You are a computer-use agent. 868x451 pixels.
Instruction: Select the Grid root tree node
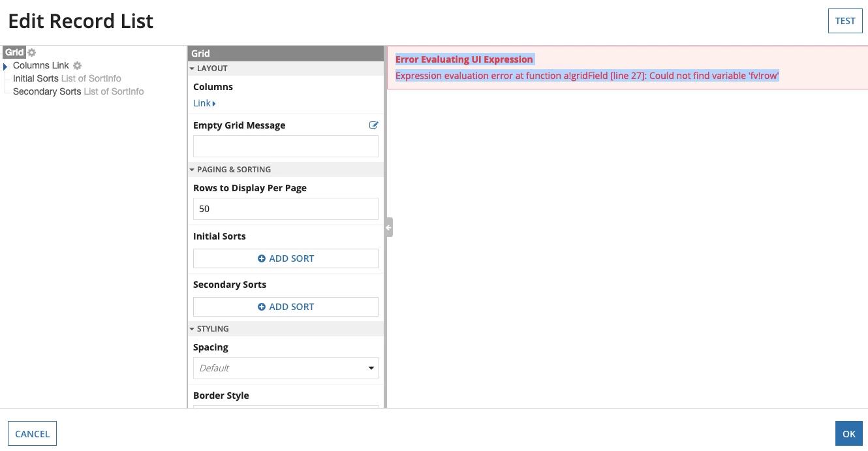tap(14, 52)
